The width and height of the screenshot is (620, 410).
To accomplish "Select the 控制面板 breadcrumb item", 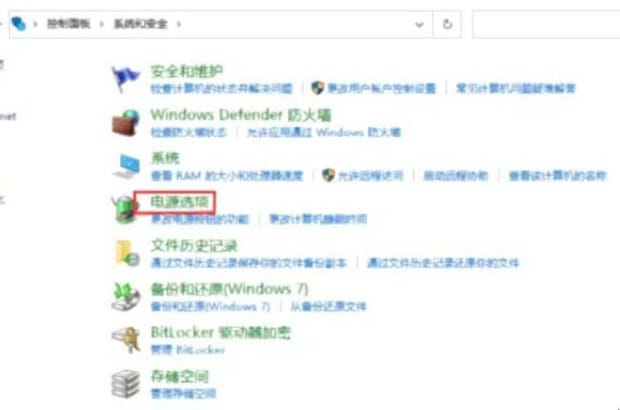I will click(x=69, y=24).
